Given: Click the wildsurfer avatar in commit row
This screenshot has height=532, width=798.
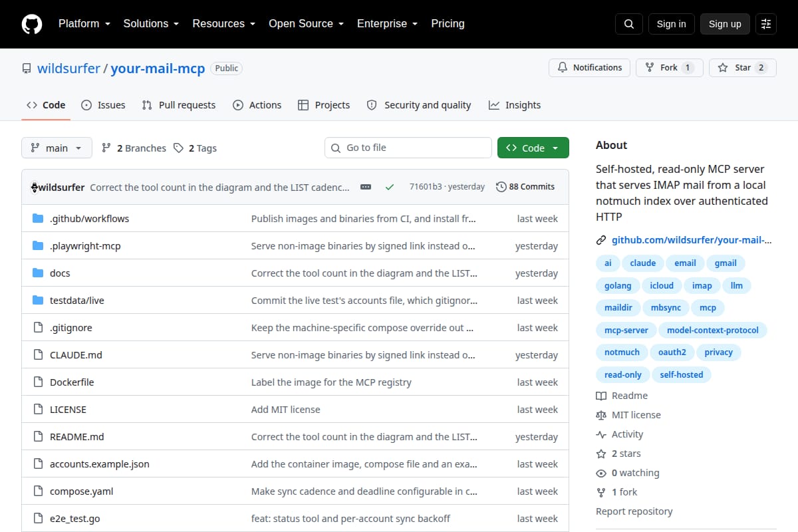Looking at the screenshot, I should 35,187.
